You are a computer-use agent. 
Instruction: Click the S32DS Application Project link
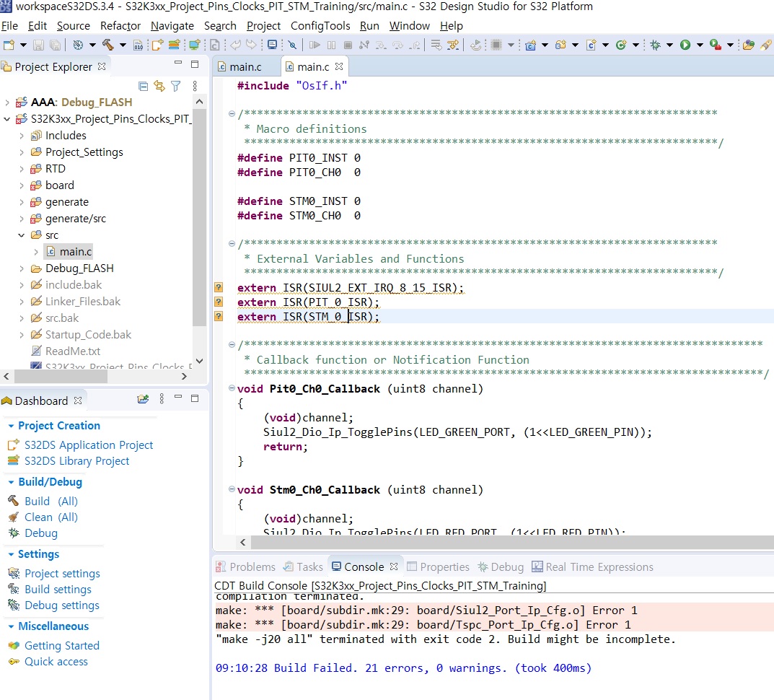[89, 445]
